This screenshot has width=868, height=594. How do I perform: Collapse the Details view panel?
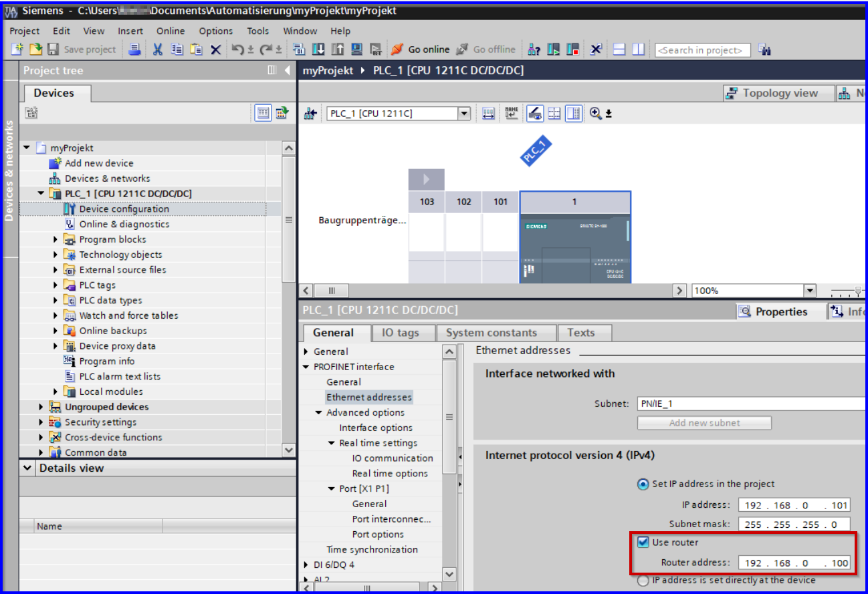pyautogui.click(x=27, y=468)
